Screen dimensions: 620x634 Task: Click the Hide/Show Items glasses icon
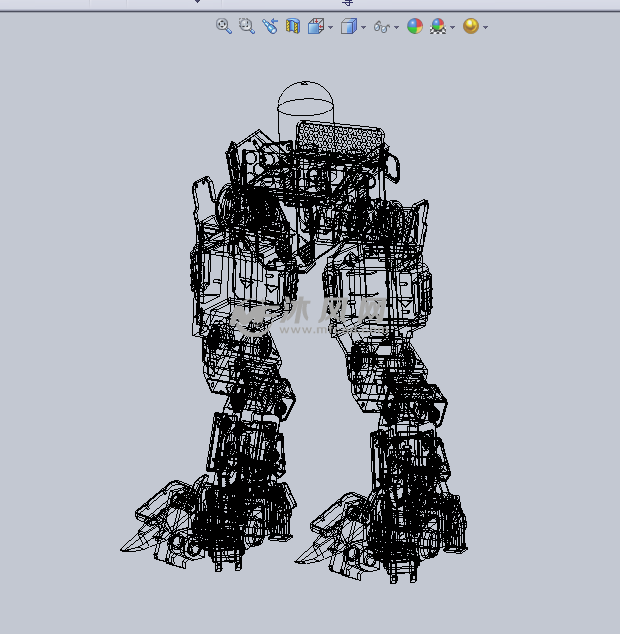coord(381,27)
